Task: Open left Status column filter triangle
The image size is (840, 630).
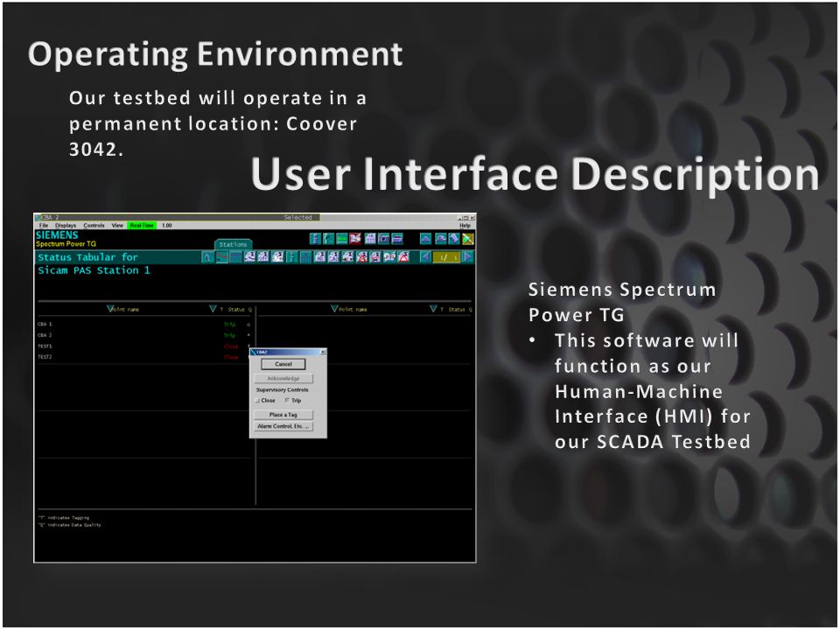Action: click(213, 309)
